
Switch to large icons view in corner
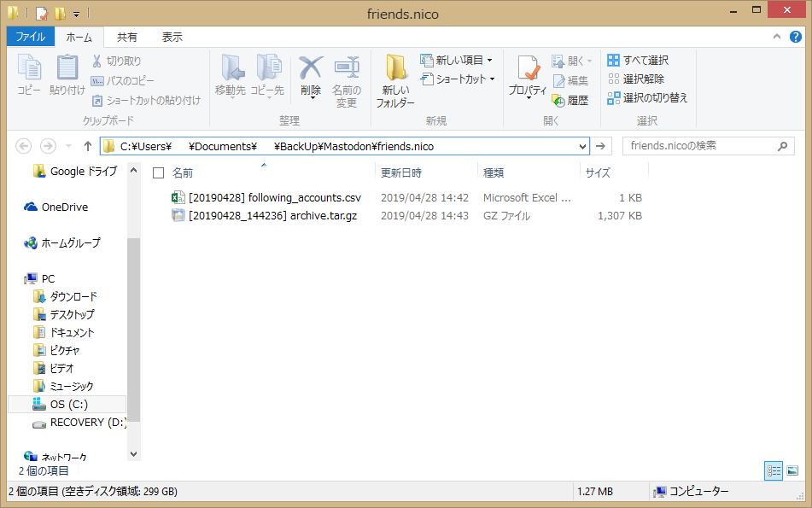pos(792,470)
